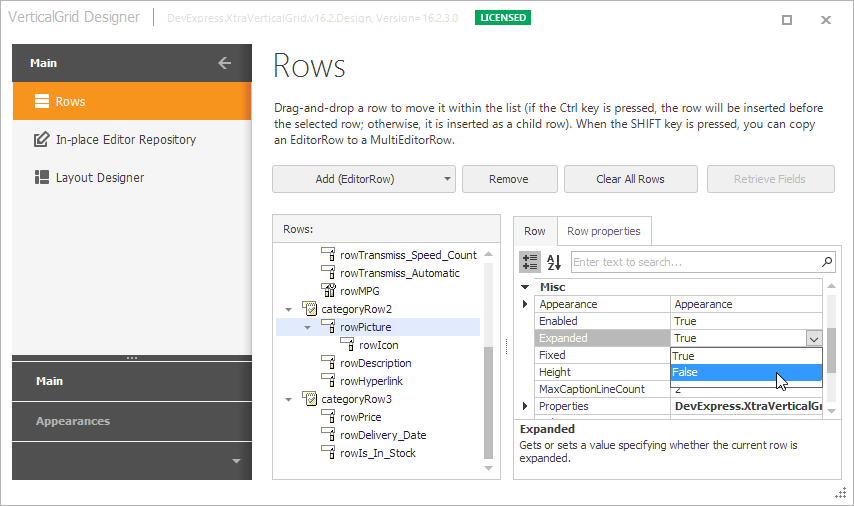
Task: Switch to the Row properties tab
Action: point(603,231)
